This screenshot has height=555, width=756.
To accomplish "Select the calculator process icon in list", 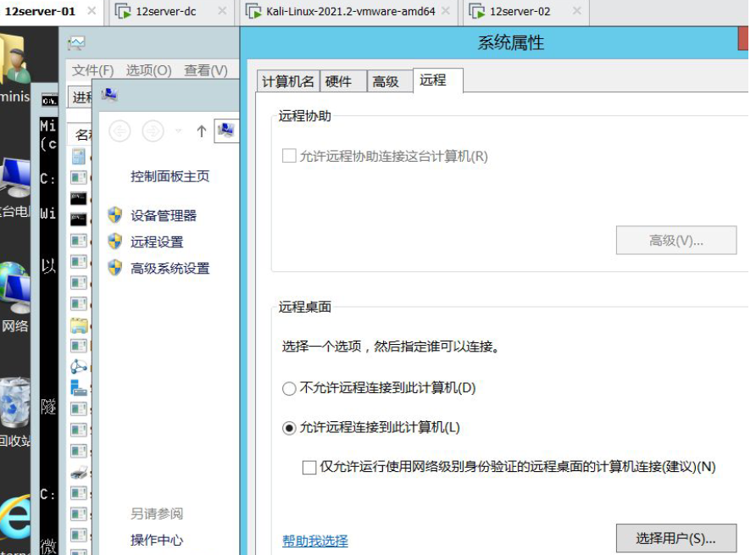I will tap(79, 156).
